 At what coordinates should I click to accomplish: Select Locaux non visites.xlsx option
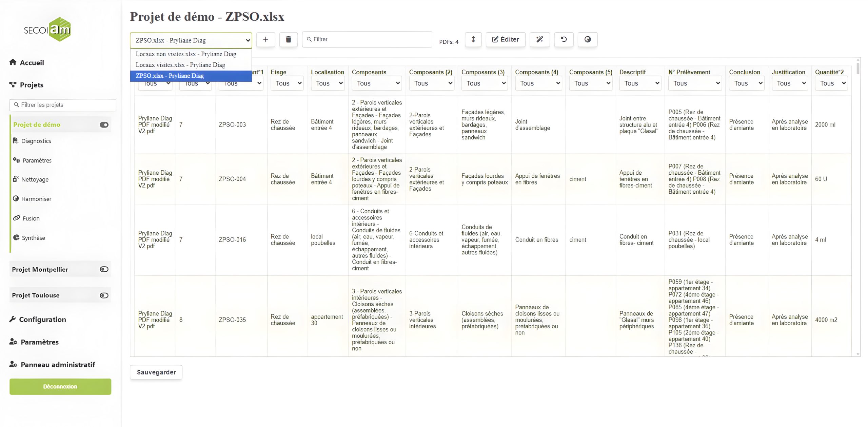coord(186,54)
